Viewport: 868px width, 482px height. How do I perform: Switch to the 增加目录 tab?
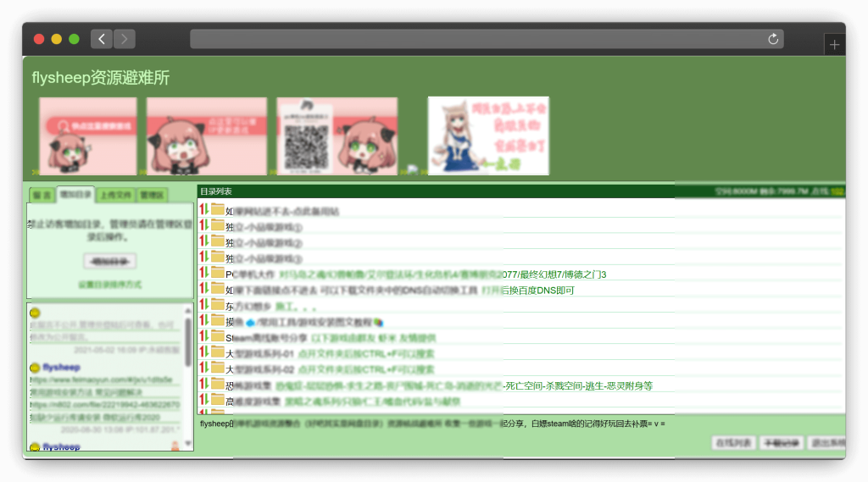click(x=75, y=195)
